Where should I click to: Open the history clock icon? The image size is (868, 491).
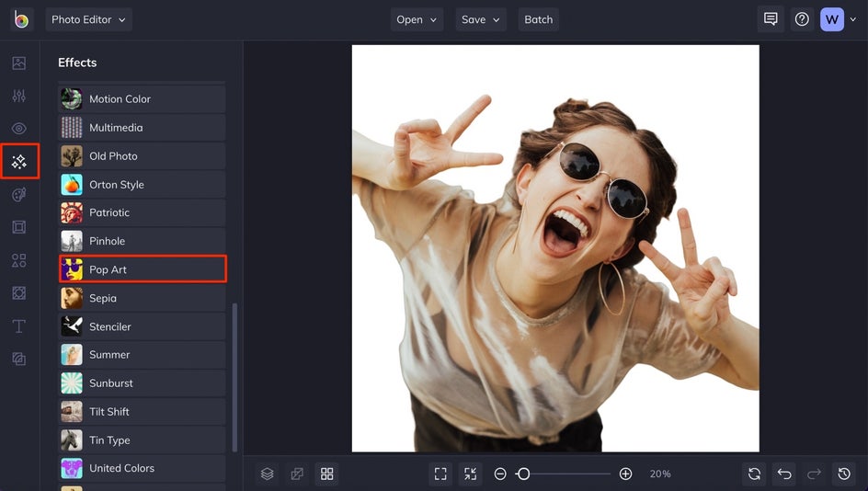coord(844,474)
